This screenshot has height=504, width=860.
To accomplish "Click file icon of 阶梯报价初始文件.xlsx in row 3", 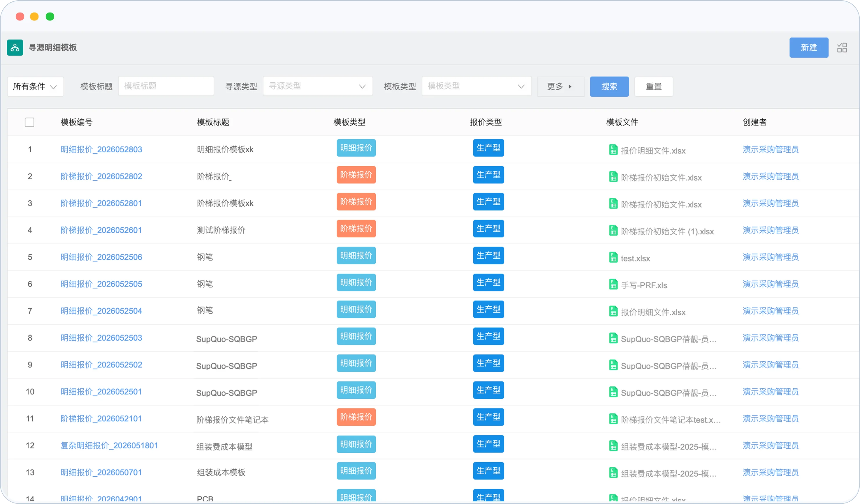I will coord(613,204).
